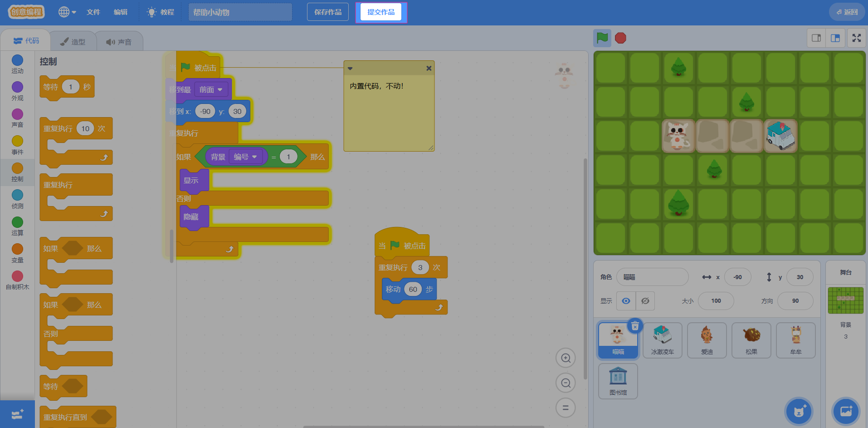
Task: Click the 当 flag 被点击 block above 重复执行 3 次
Action: (x=402, y=243)
